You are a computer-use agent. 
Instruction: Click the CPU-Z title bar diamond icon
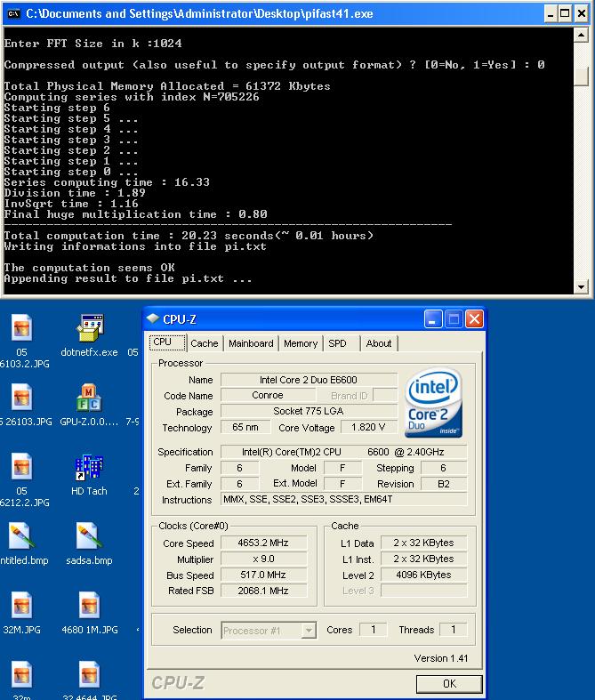(153, 318)
